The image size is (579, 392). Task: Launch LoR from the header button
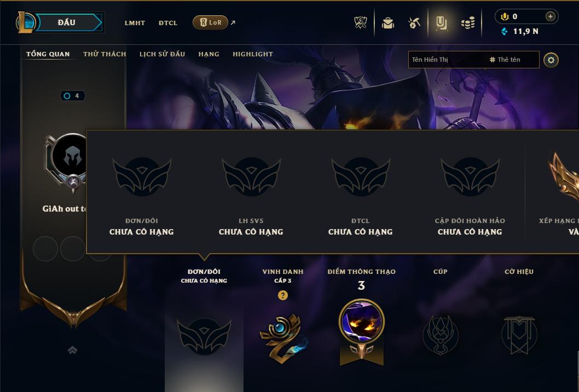[210, 22]
